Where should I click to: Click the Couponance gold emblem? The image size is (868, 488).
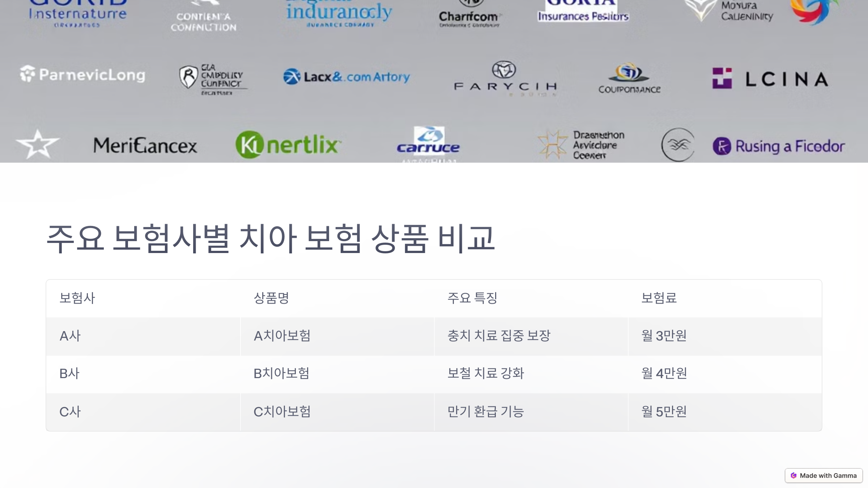pyautogui.click(x=629, y=72)
